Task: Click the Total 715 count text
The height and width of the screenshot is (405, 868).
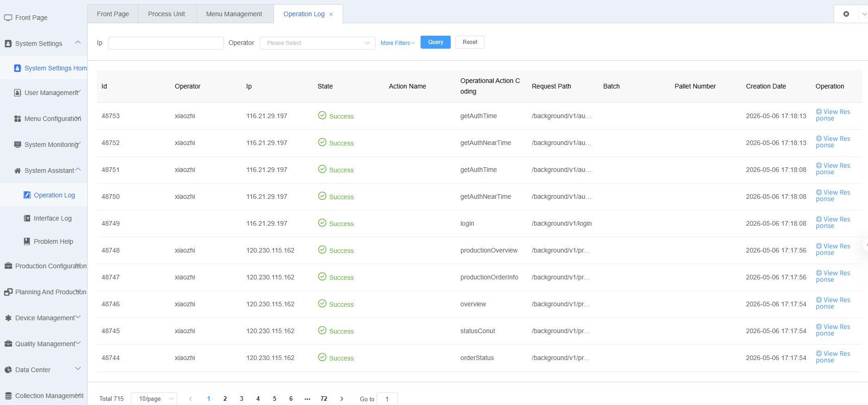Action: [x=111, y=399]
